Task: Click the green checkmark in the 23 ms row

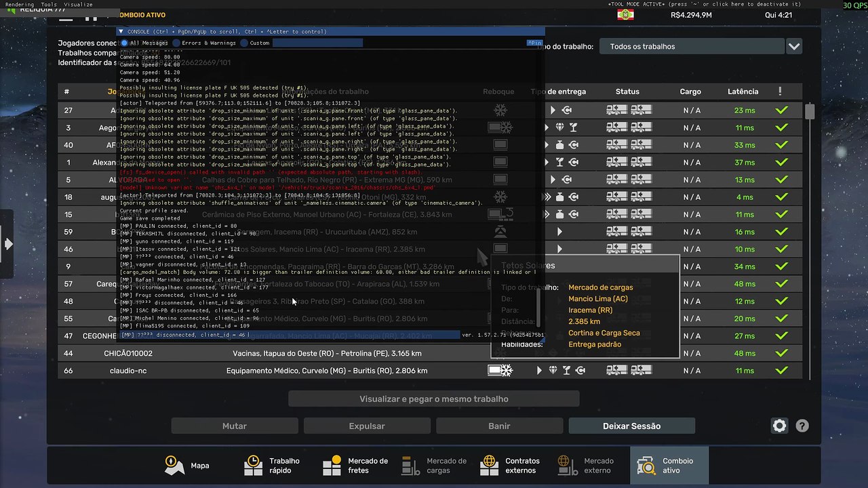Action: [782, 110]
